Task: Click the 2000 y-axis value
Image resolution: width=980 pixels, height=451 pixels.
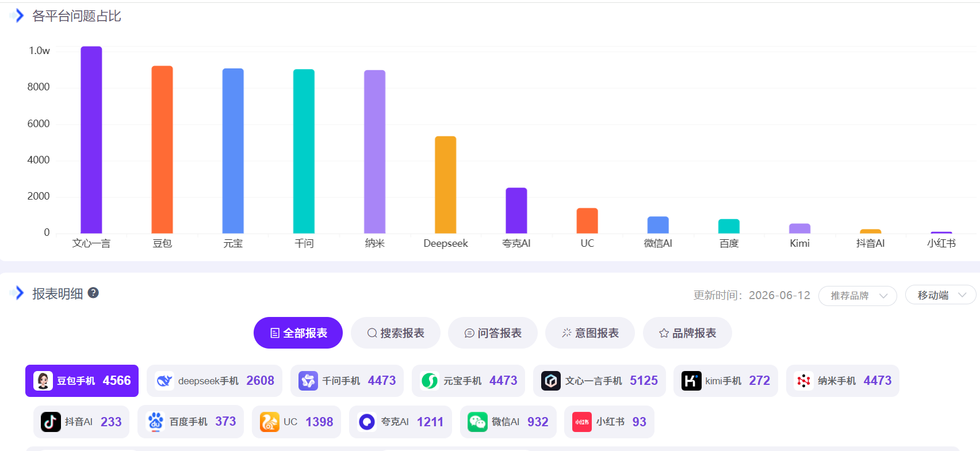Action: [x=39, y=196]
